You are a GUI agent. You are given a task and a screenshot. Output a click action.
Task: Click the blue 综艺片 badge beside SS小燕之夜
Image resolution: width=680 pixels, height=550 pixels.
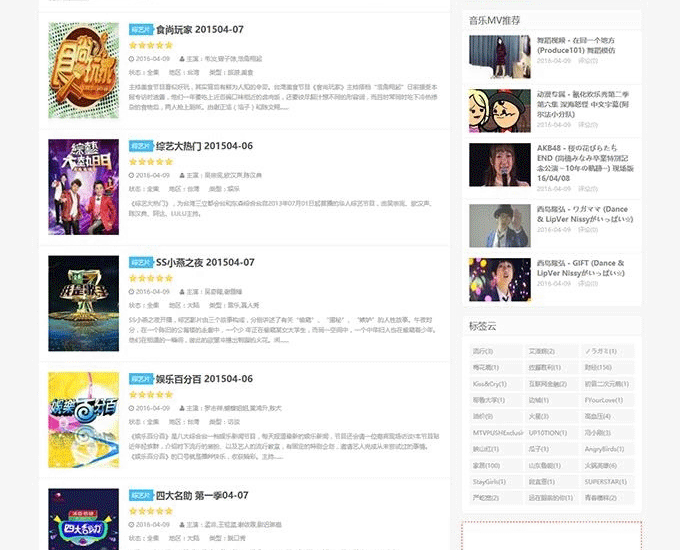coord(141,262)
